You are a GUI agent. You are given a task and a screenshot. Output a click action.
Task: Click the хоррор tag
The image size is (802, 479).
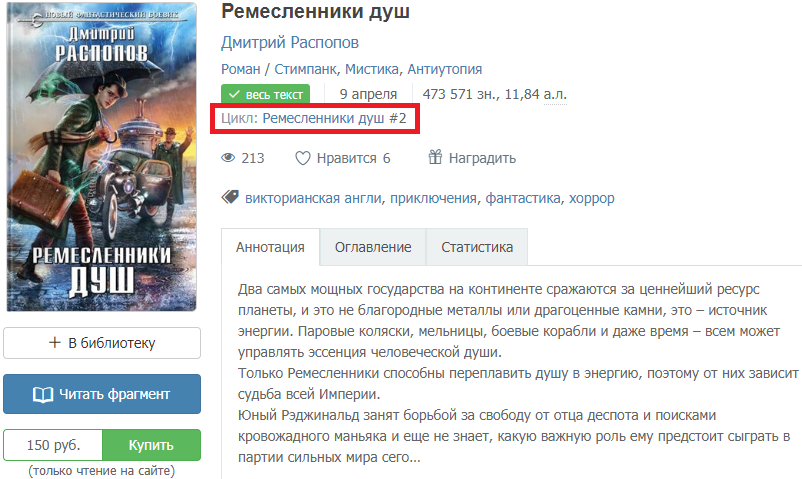tap(592, 198)
